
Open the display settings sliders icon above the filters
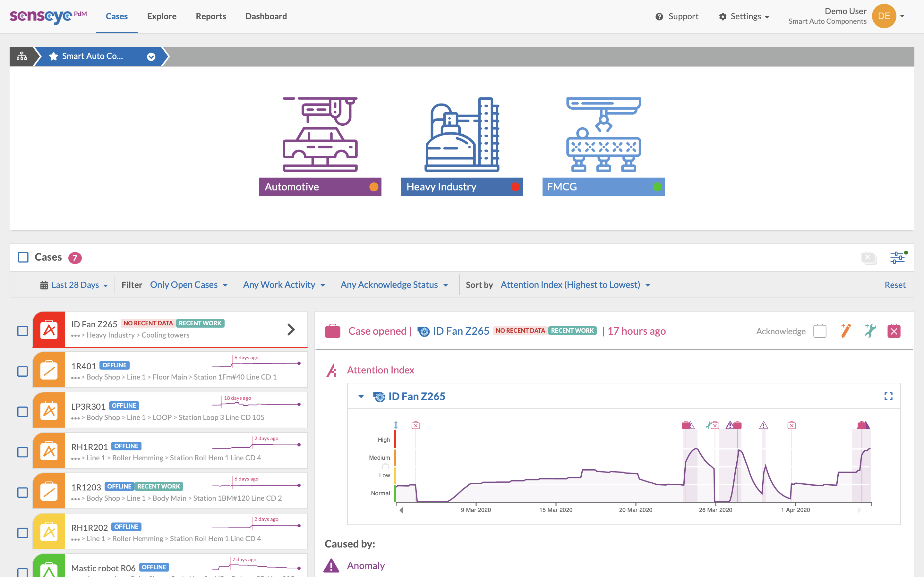pyautogui.click(x=898, y=258)
